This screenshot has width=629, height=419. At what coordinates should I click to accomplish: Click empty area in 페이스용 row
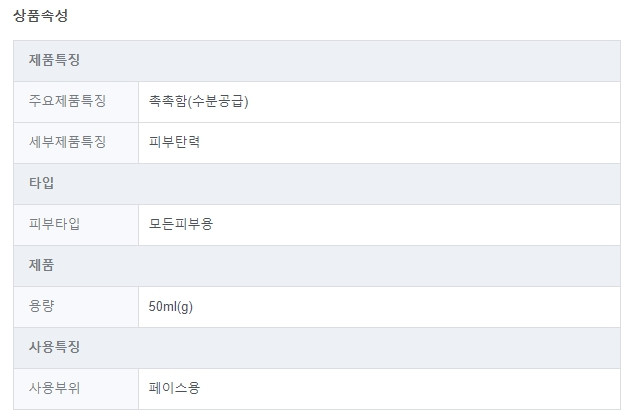click(409, 389)
